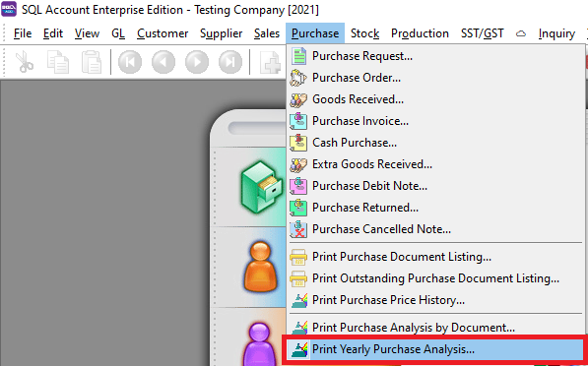Open the Stock menu
Image resolution: width=588 pixels, height=366 pixels.
364,33
